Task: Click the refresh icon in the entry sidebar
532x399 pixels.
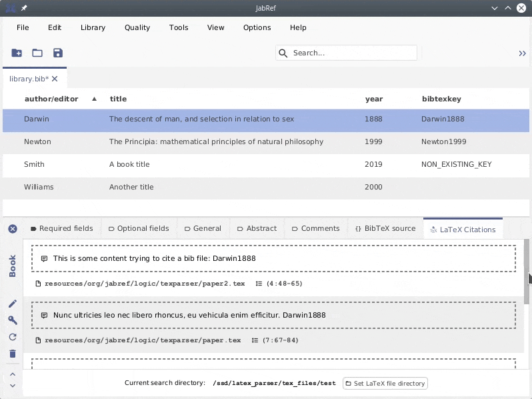Action: pyautogui.click(x=13, y=337)
